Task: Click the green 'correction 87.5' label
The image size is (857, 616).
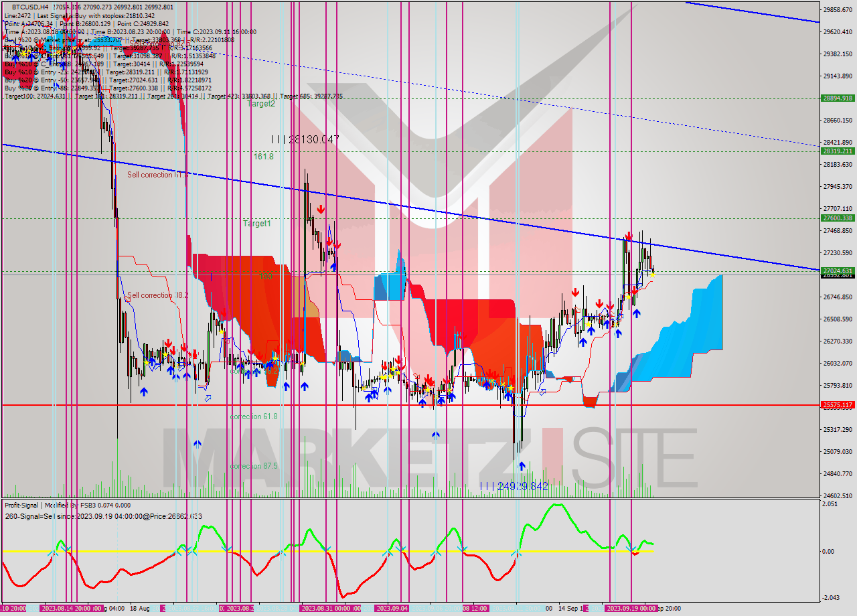Action: point(253,466)
